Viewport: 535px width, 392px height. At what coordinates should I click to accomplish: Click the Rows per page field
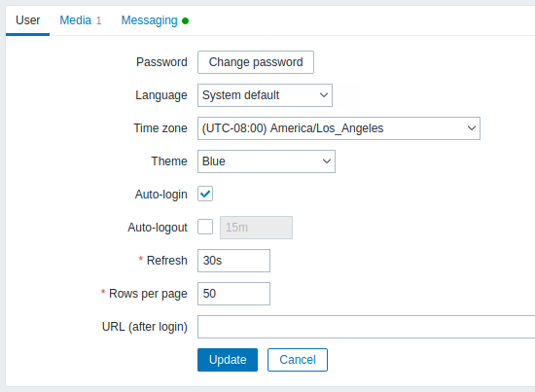coord(233,294)
